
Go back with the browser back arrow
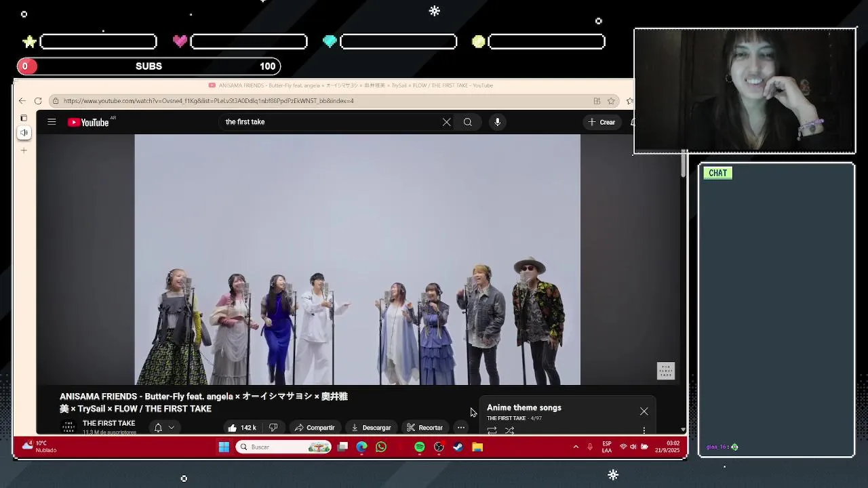point(22,101)
